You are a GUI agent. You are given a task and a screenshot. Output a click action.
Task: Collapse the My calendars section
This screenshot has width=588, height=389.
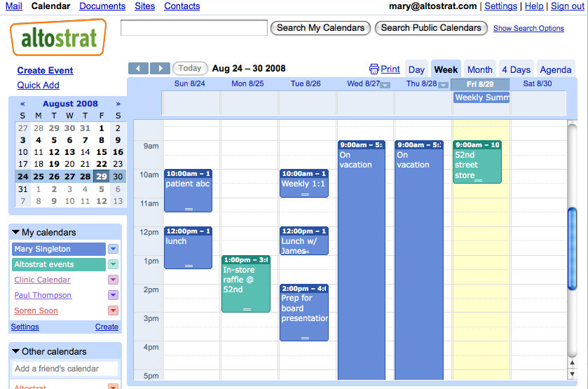tap(16, 233)
